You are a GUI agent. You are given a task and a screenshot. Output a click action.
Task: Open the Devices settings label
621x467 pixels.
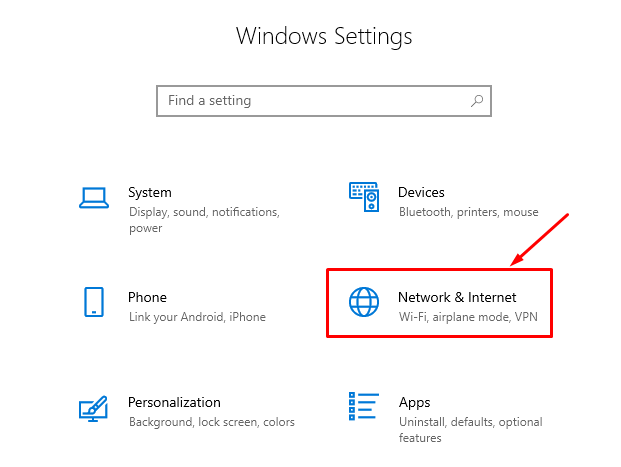(x=421, y=192)
